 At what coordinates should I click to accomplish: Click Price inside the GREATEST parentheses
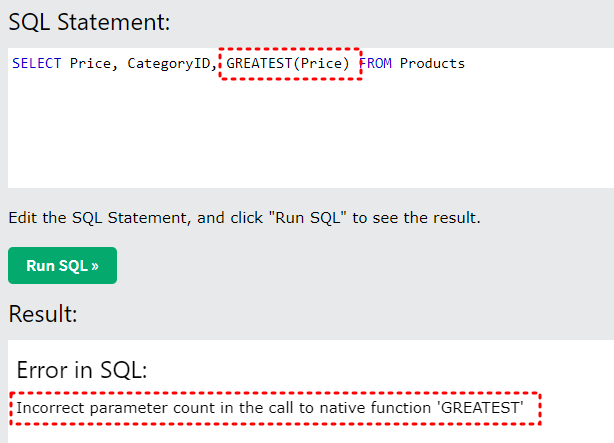pyautogui.click(x=321, y=63)
